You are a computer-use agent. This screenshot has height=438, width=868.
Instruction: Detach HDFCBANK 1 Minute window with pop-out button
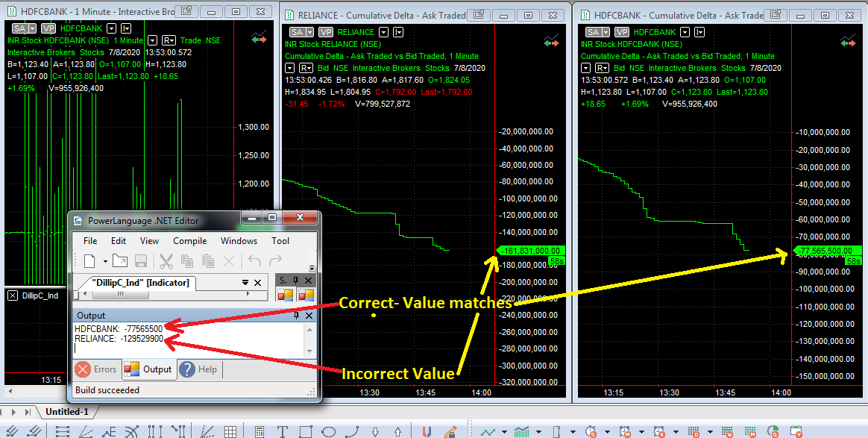click(x=186, y=11)
